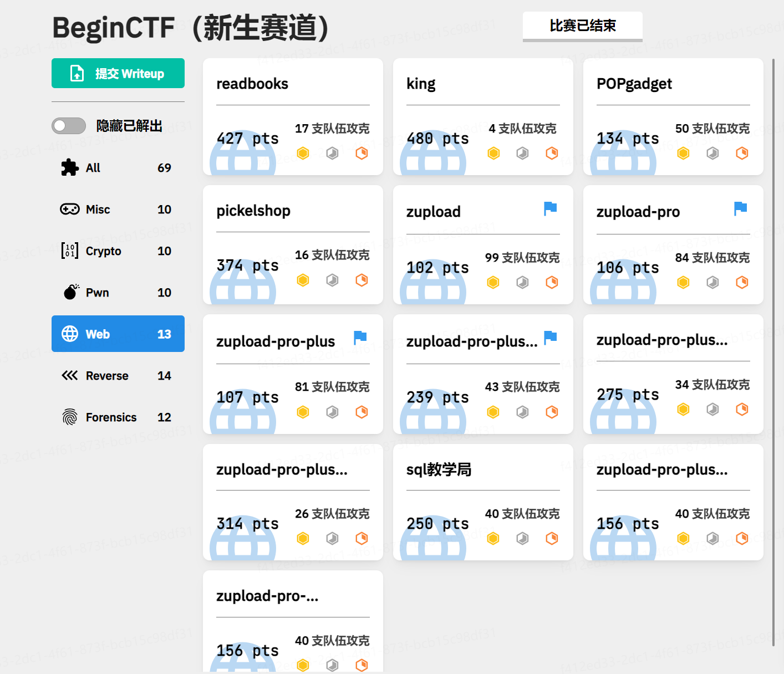Select the All category with 69 challenges
The height and width of the screenshot is (674, 784).
pyautogui.click(x=118, y=168)
